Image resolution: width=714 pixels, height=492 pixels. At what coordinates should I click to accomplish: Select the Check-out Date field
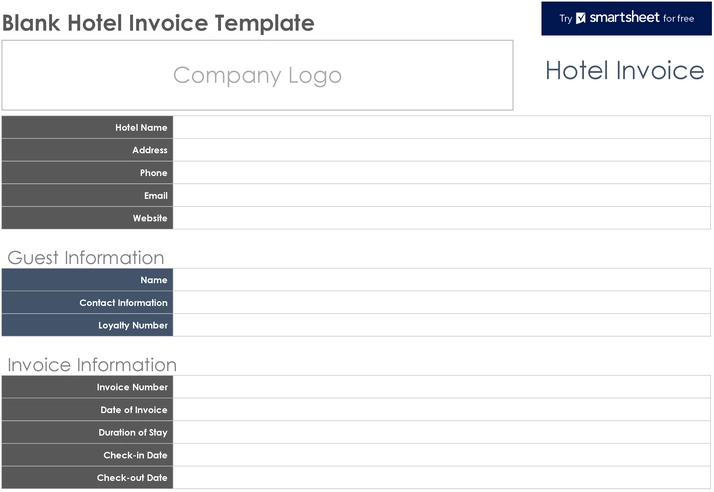tap(441, 477)
